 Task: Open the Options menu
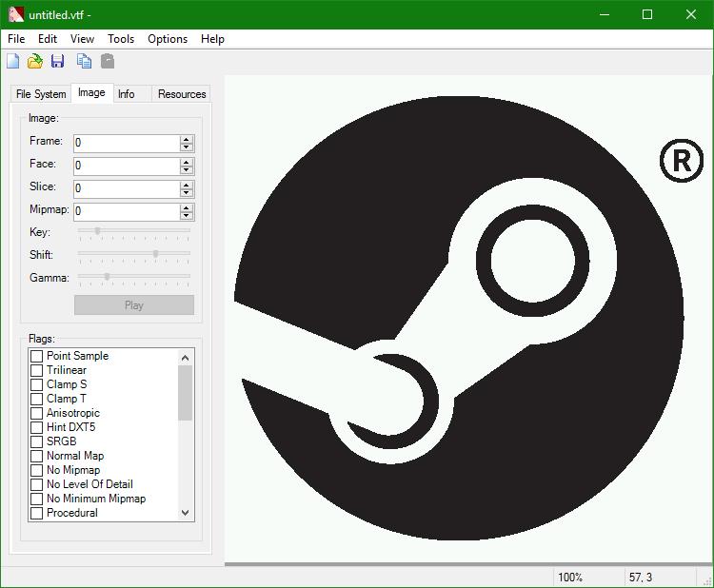(168, 39)
